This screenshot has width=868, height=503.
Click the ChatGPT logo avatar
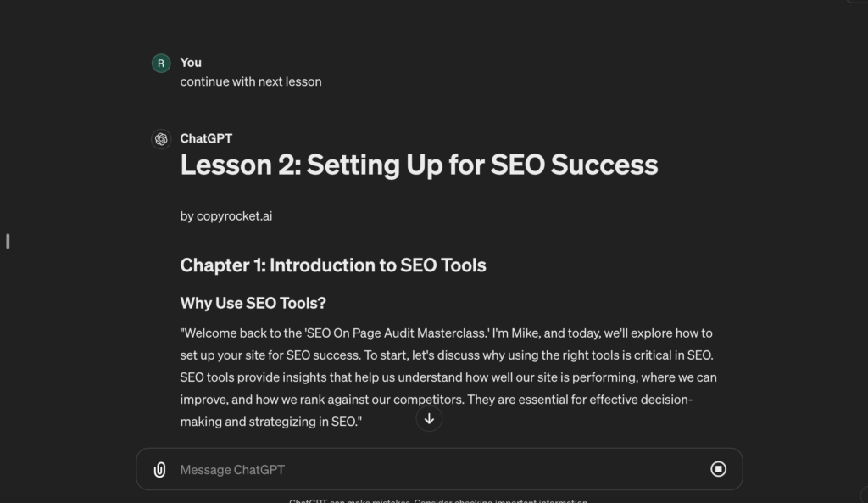pyautogui.click(x=161, y=139)
